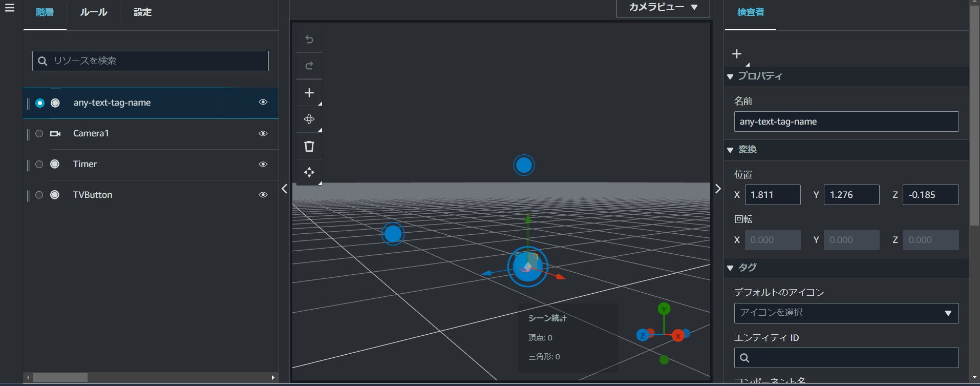Screen dimensions: 980x386
Task: Click the エンティティ ID search field
Action: [846, 358]
